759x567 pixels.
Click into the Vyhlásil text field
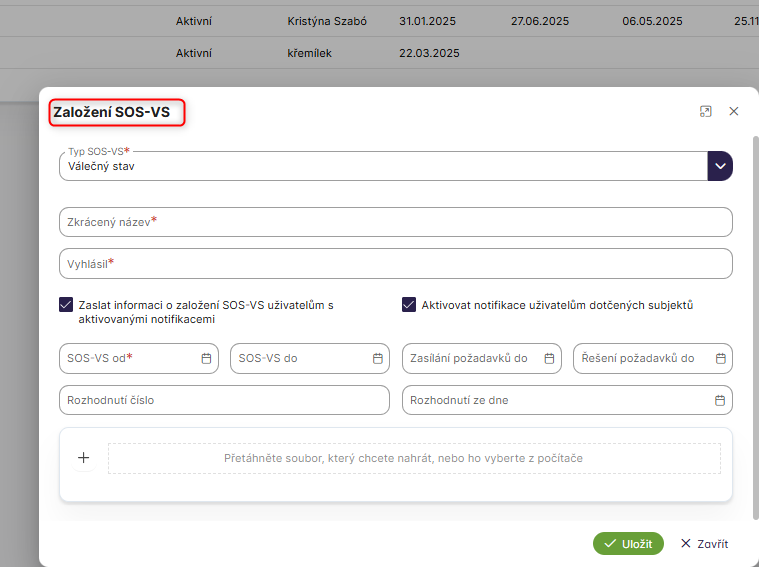click(x=395, y=264)
